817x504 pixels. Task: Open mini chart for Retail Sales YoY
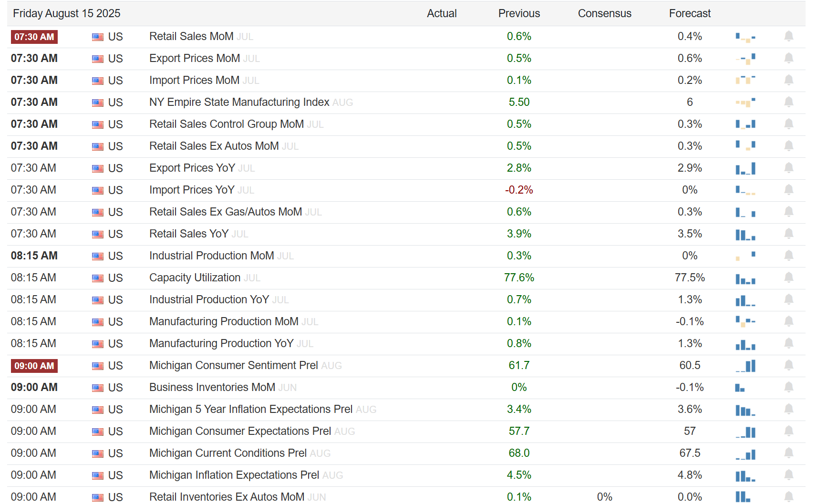(x=745, y=234)
